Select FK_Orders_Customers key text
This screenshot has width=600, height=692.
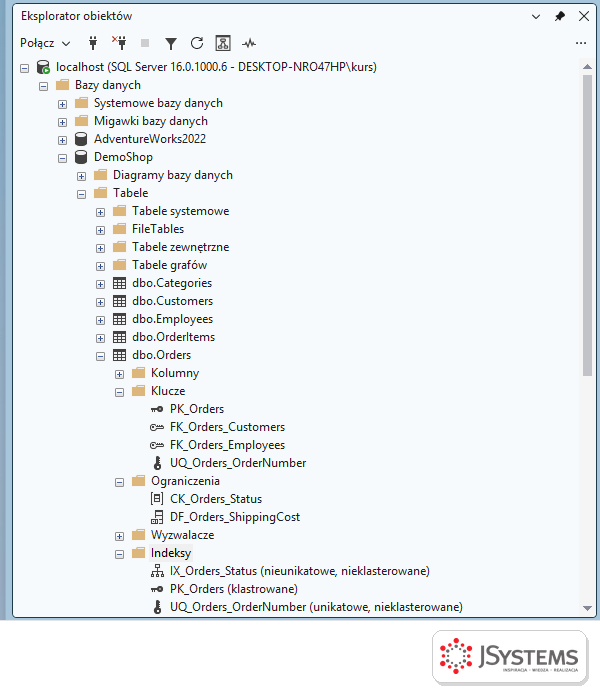227,427
